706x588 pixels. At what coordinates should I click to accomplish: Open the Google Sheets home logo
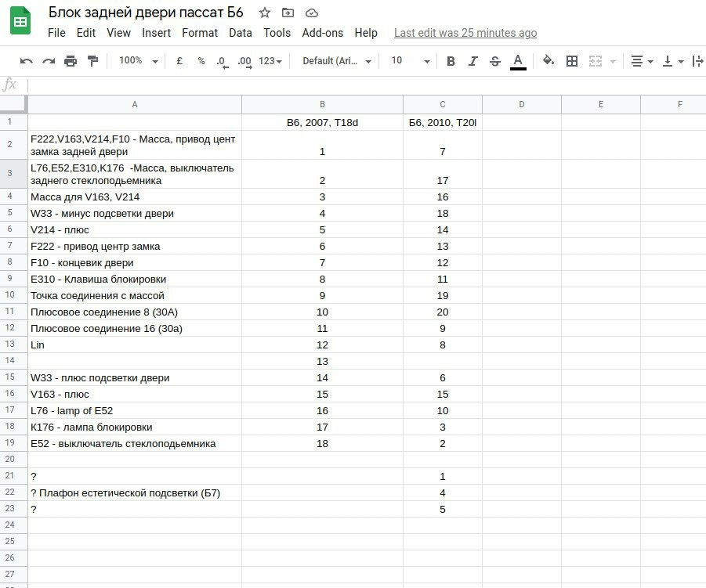(x=20, y=21)
